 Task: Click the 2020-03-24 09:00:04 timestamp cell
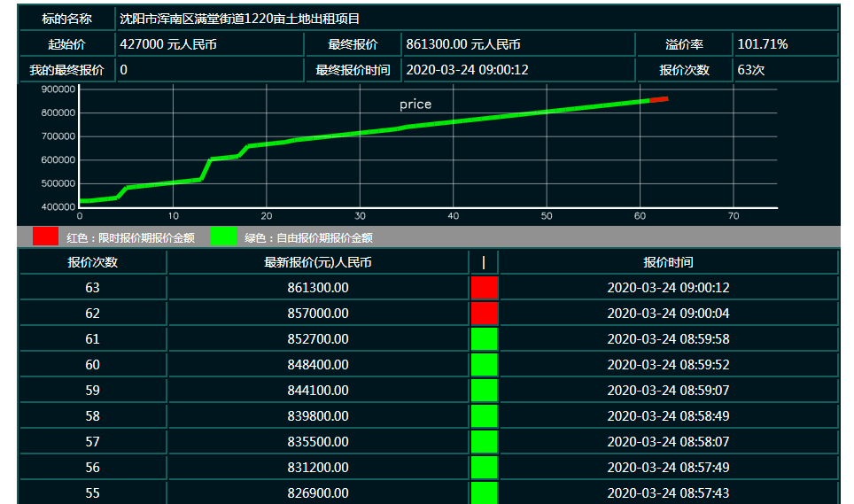[x=668, y=314]
